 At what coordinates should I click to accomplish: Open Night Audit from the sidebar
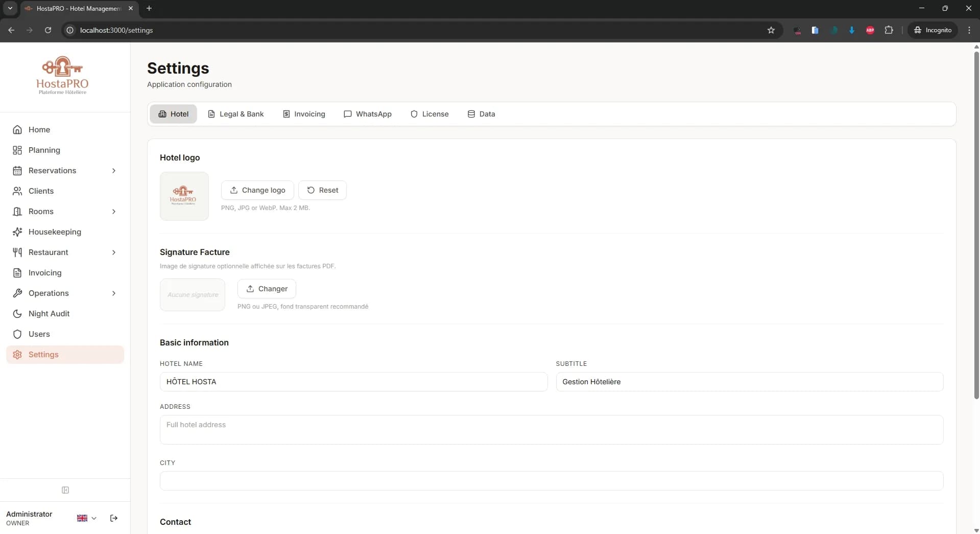pos(49,313)
